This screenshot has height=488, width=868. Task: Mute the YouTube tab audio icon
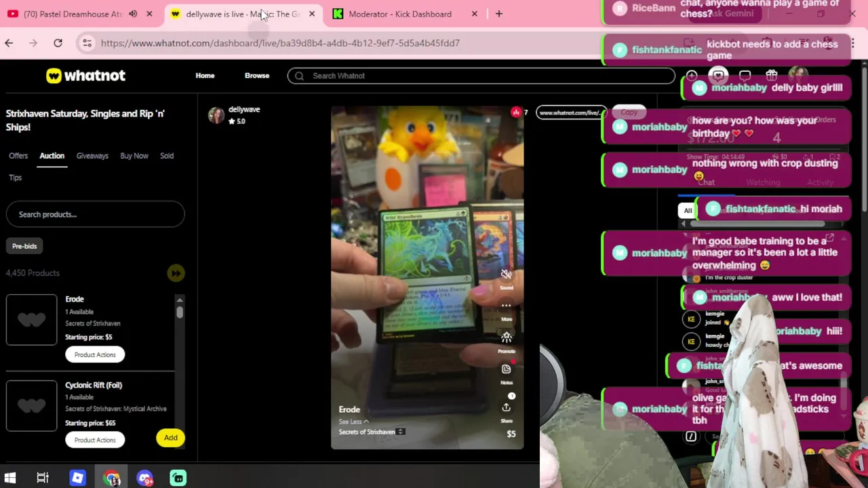point(133,14)
